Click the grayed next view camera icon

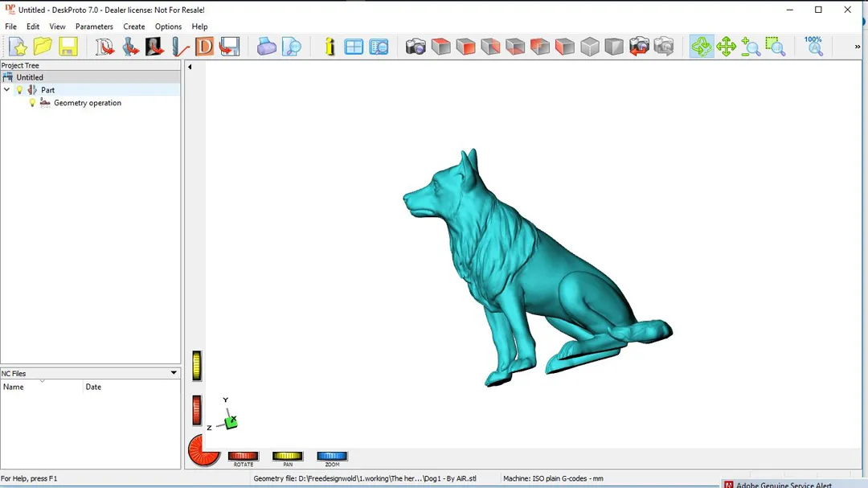tap(664, 47)
